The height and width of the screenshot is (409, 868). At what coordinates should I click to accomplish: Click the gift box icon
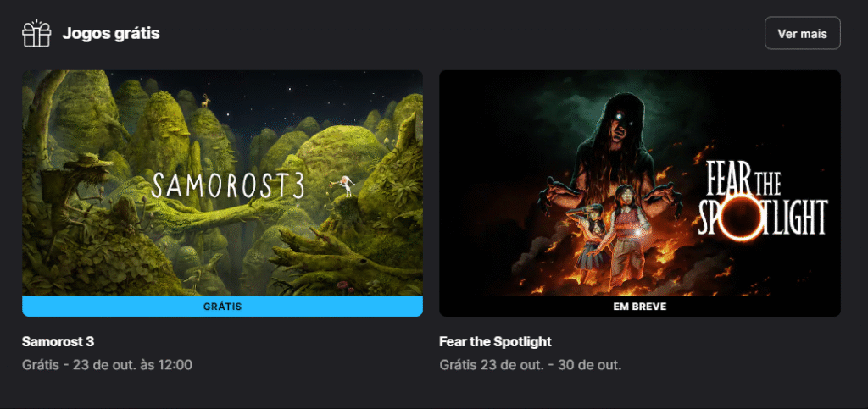point(36,33)
